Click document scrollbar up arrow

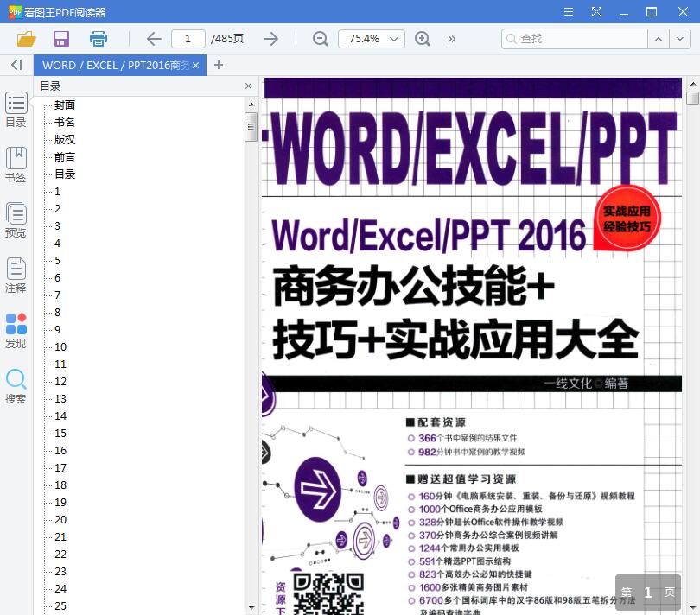693,84
